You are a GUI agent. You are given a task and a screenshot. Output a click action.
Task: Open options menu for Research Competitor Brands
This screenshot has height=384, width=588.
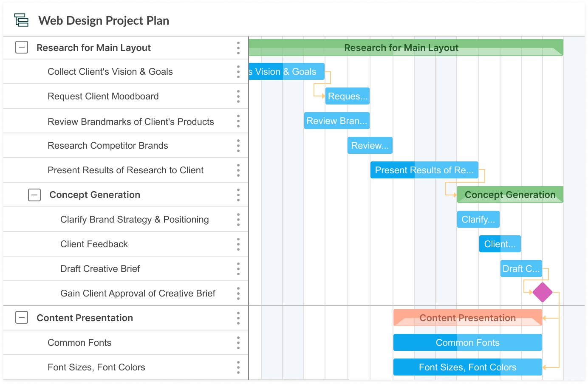pyautogui.click(x=238, y=145)
